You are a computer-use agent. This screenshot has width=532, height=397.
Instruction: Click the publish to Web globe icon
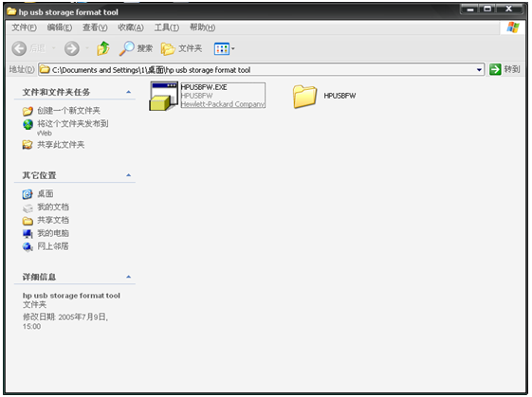pos(28,124)
